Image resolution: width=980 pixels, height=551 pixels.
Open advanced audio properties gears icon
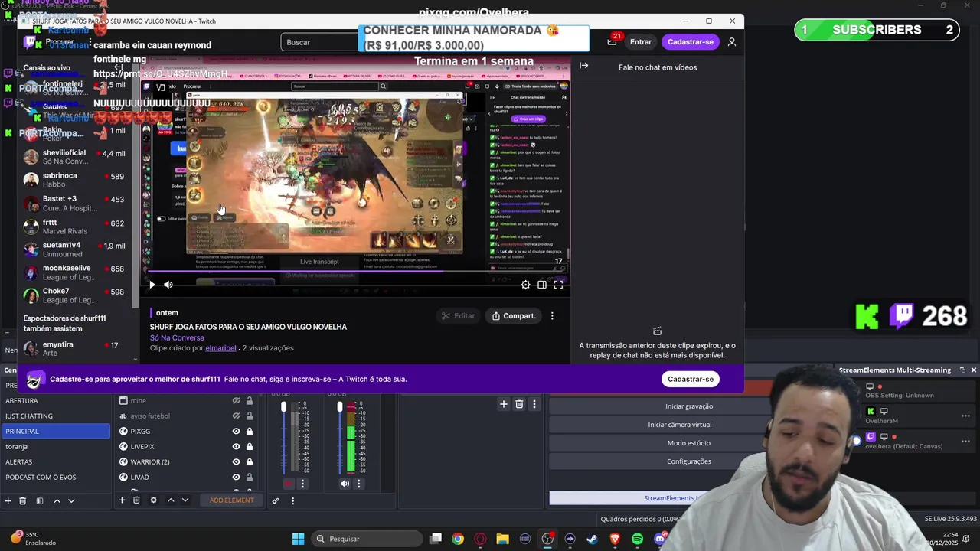(x=276, y=500)
